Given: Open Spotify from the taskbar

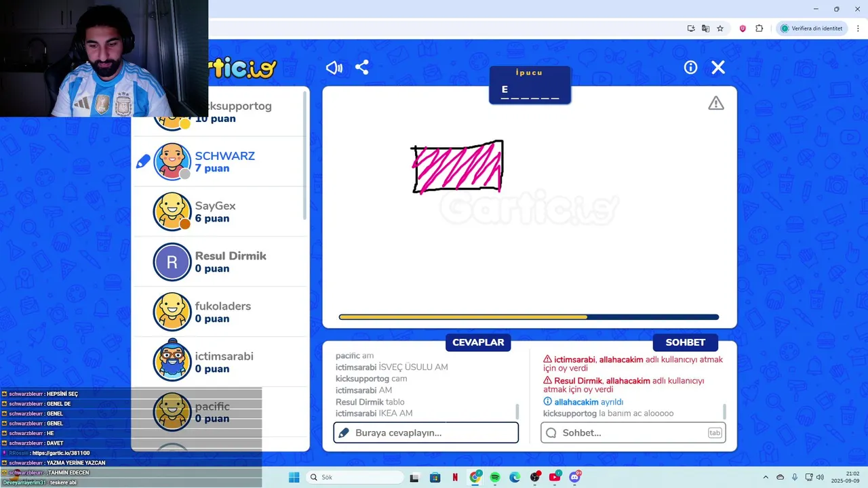Looking at the screenshot, I should [x=495, y=477].
